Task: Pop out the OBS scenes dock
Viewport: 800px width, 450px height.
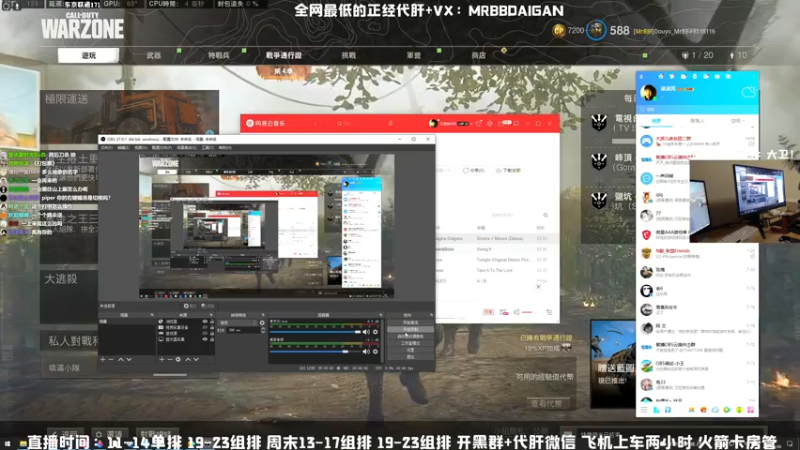Action: pos(152,315)
